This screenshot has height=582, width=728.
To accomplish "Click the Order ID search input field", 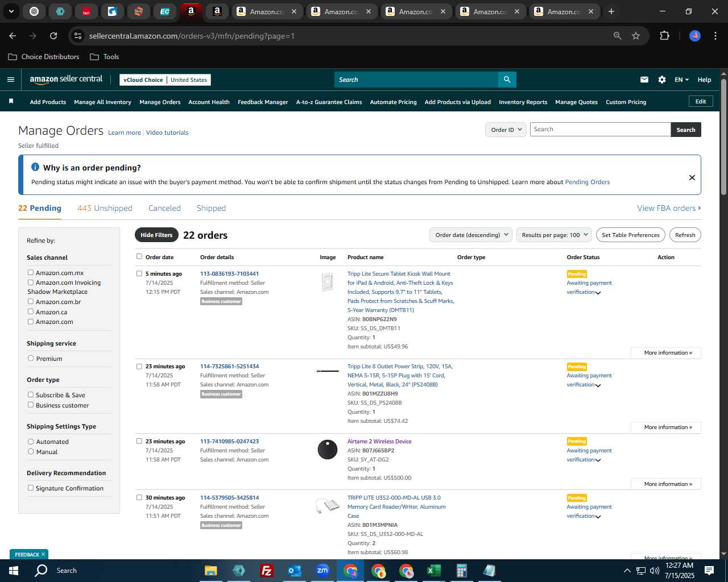I will click(x=600, y=130).
